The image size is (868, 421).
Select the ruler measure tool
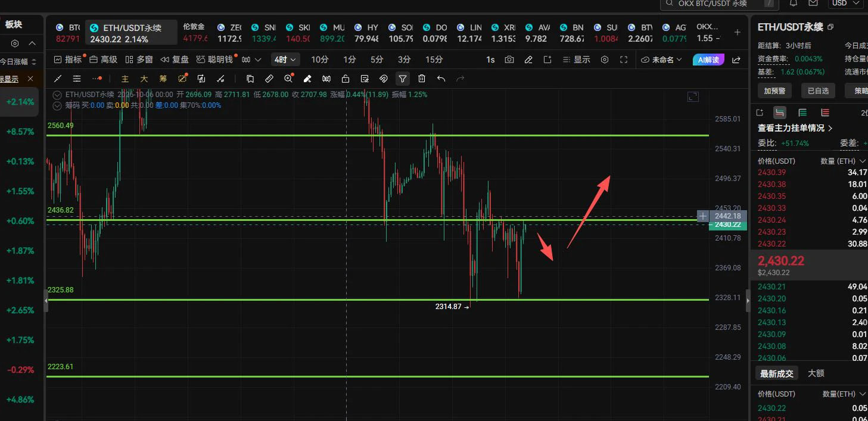(x=269, y=79)
